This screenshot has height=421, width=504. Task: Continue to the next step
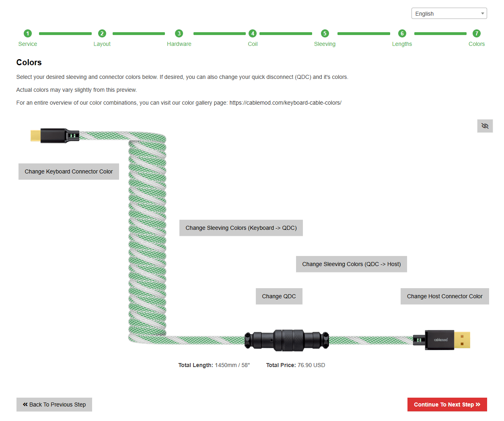[x=447, y=404]
